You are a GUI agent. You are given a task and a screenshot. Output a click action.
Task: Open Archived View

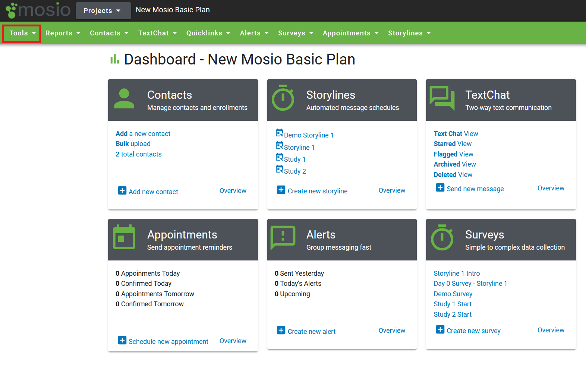455,164
